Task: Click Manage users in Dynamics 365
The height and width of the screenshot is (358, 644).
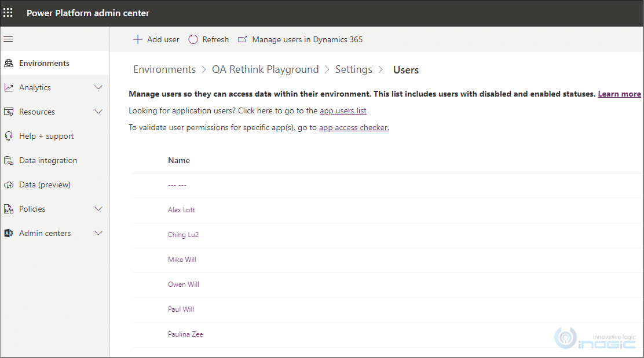Action: [307, 39]
